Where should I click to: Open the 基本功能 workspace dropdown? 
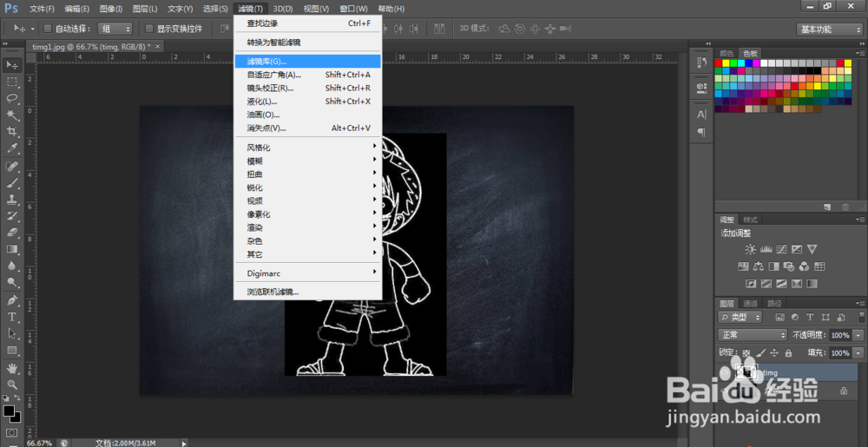click(x=830, y=29)
